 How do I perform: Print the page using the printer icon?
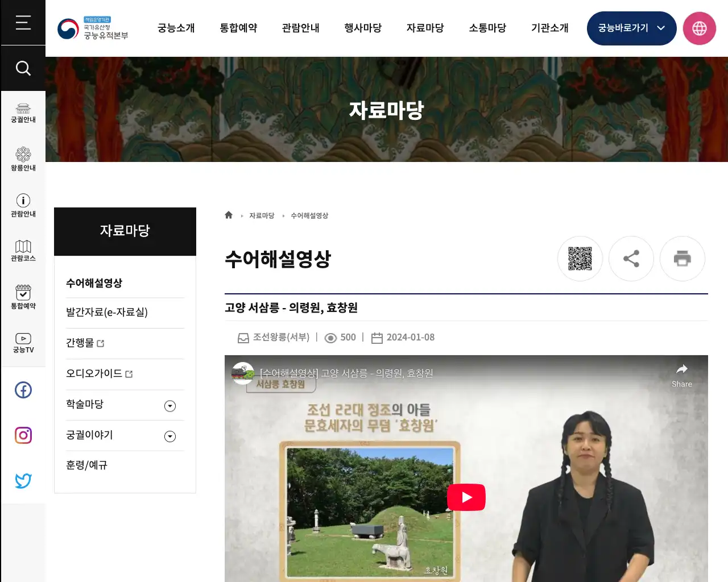pyautogui.click(x=682, y=259)
